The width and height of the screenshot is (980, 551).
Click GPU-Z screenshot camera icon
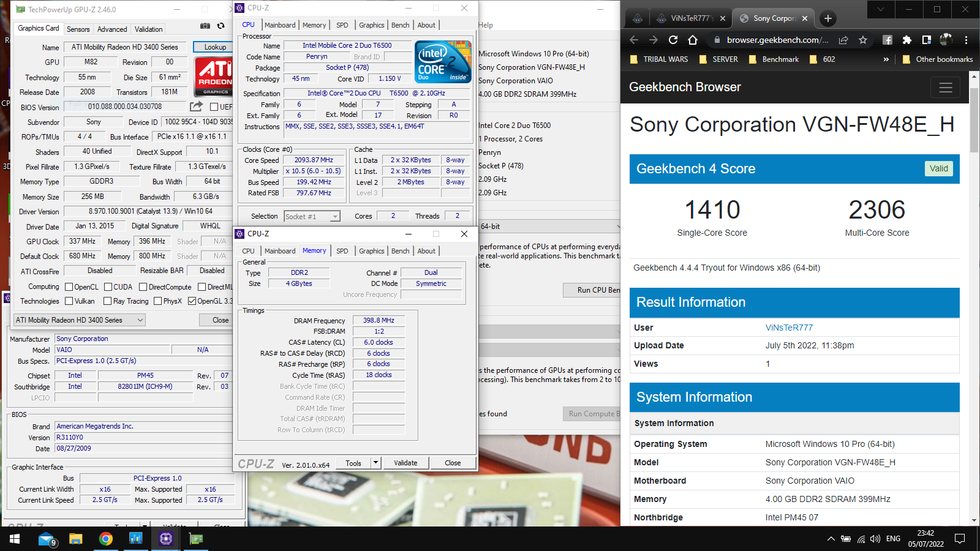[x=205, y=26]
